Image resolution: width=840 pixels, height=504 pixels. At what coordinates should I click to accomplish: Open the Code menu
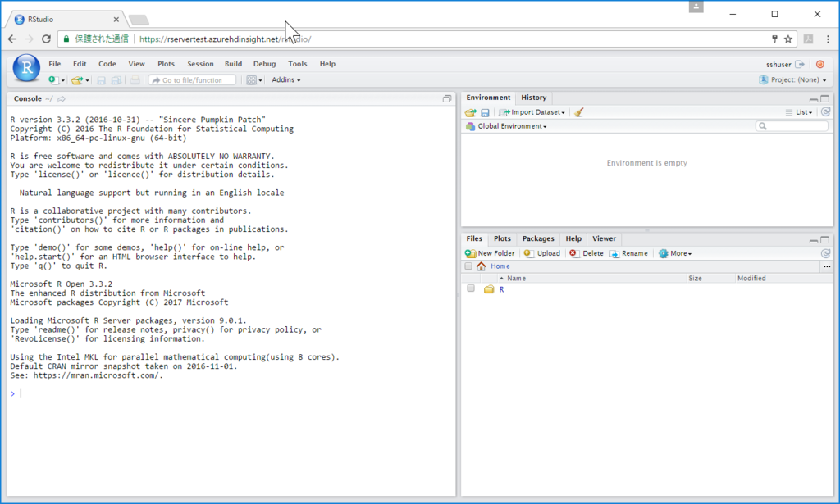coord(107,64)
